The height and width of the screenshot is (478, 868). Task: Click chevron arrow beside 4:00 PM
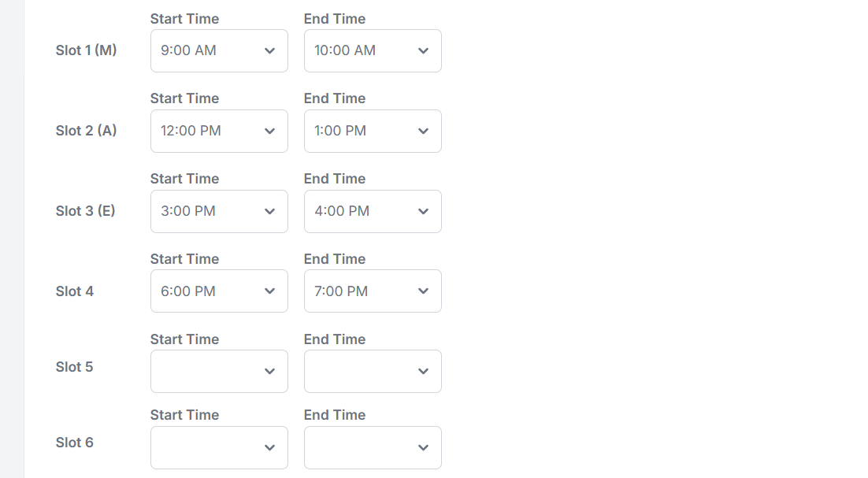click(x=423, y=212)
